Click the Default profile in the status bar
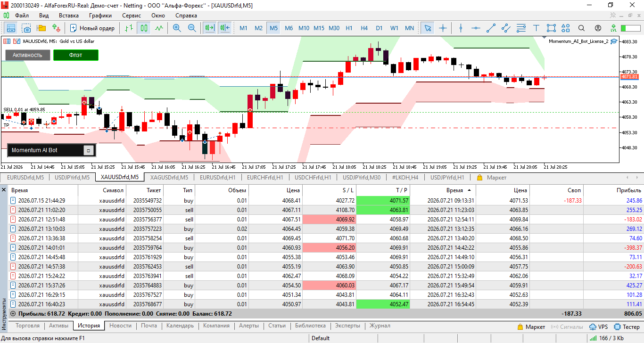The height and width of the screenshot is (343, 644). click(321, 338)
